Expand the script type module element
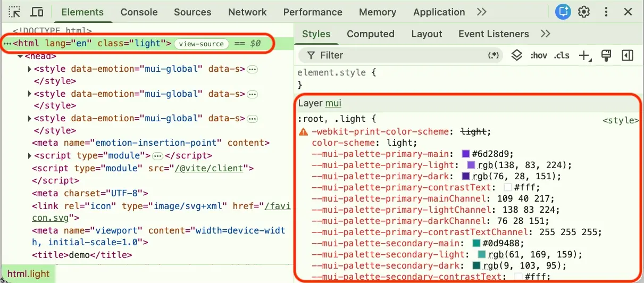This screenshot has width=644, height=283. (x=30, y=155)
